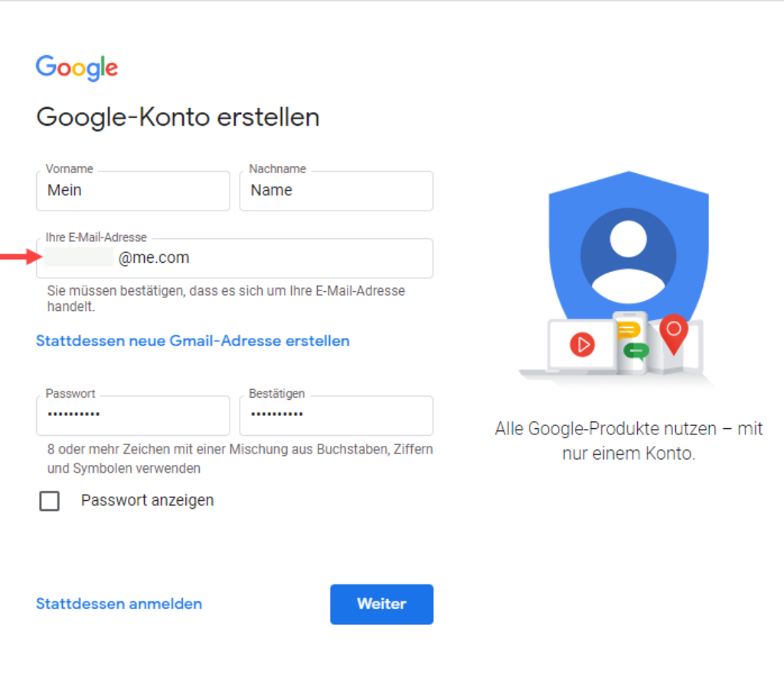Screen dimensions: 784x691
Task: Click the red play button icon
Action: coord(583,345)
